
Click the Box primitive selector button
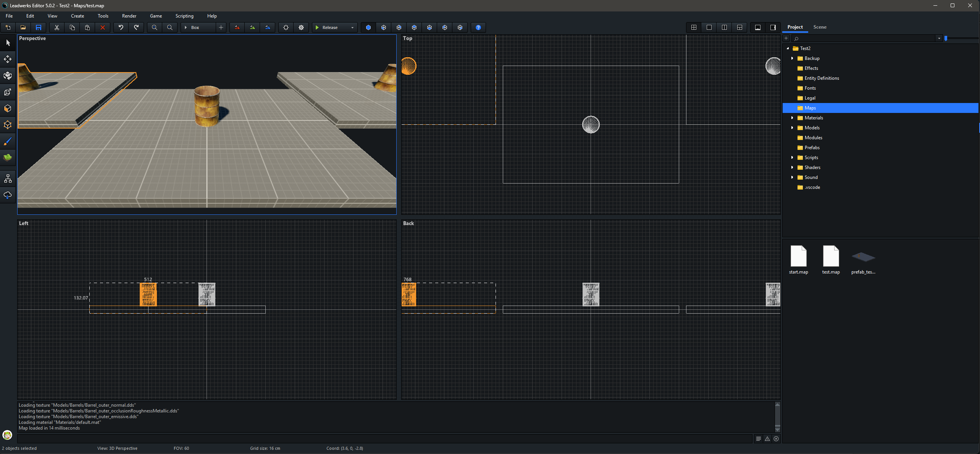pyautogui.click(x=199, y=27)
